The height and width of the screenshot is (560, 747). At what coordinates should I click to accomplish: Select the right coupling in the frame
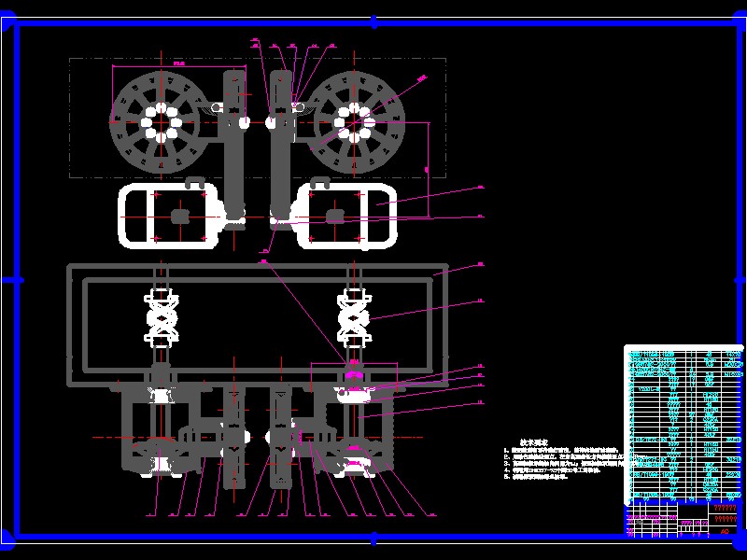354,317
